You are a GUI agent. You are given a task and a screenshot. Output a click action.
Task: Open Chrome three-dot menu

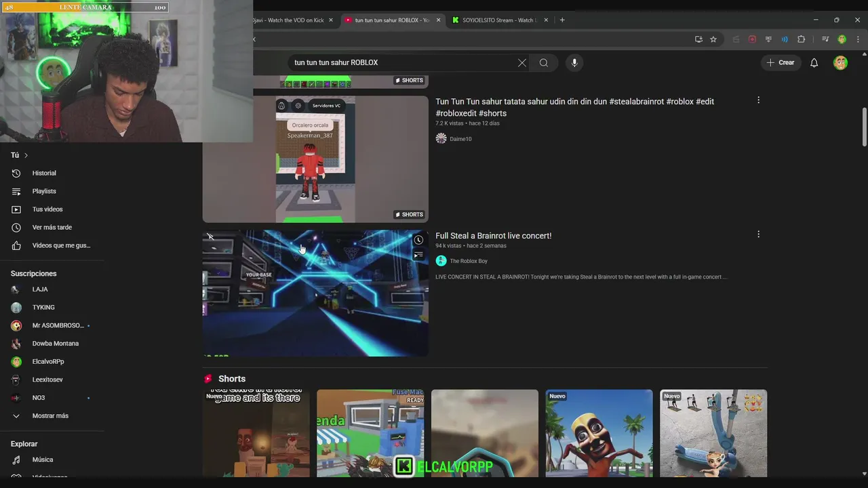point(858,39)
